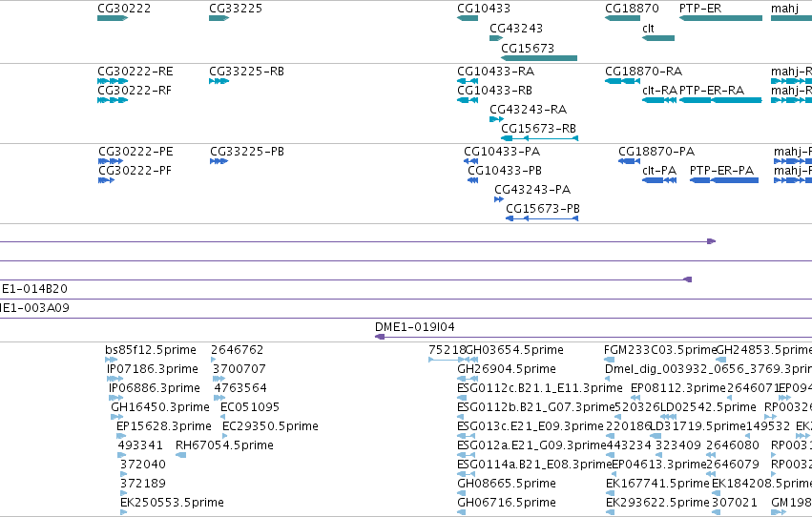Select transcript CG10433-RB
812x517 pixels.
[468, 100]
